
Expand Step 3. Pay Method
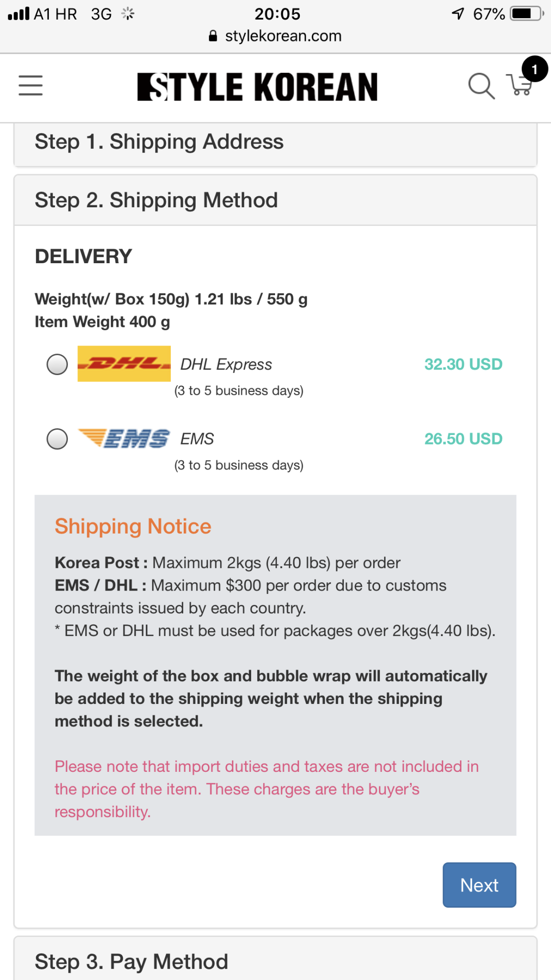132,961
